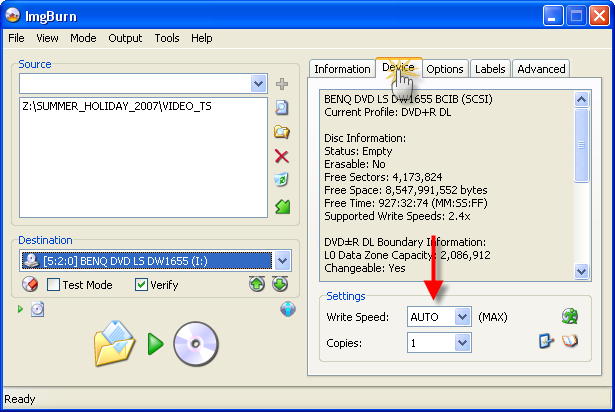Click the red X remove source icon

coord(282,156)
